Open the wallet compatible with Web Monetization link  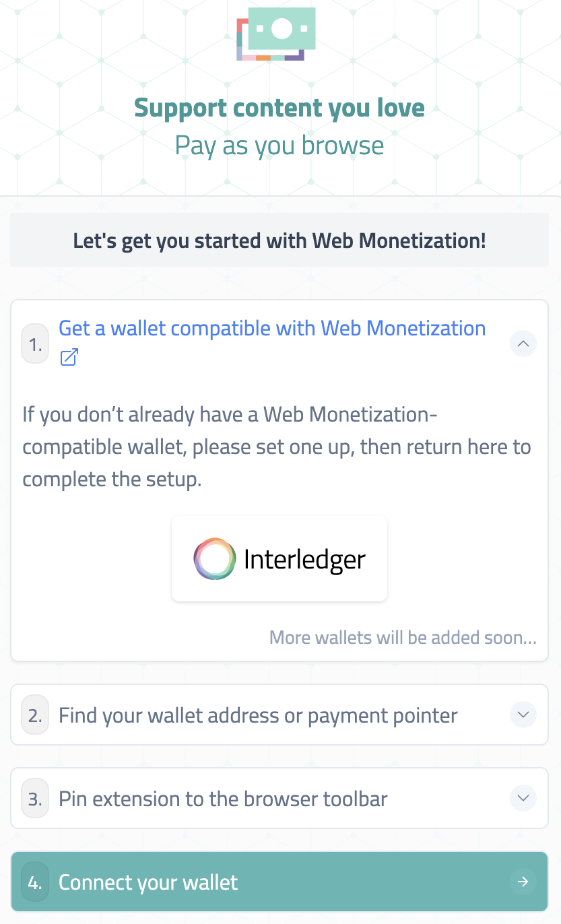pyautogui.click(x=272, y=328)
